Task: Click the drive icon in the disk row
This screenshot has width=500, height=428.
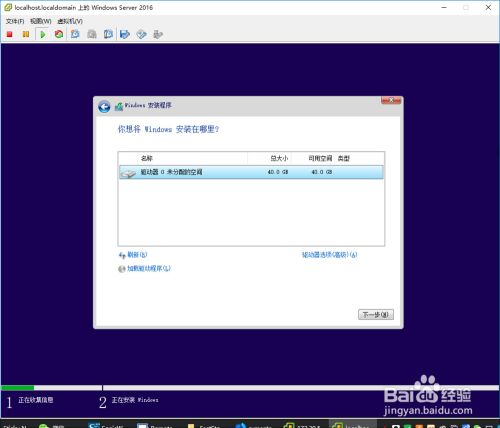Action: (128, 173)
